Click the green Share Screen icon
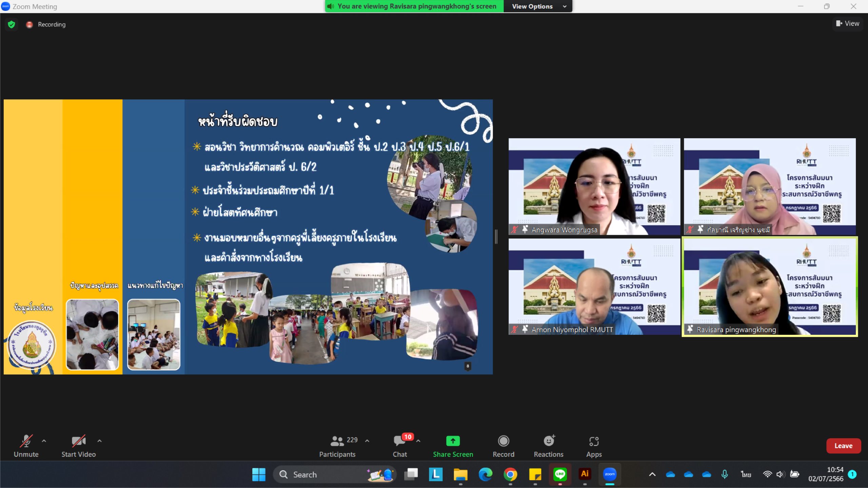The height and width of the screenshot is (488, 868). tap(453, 441)
